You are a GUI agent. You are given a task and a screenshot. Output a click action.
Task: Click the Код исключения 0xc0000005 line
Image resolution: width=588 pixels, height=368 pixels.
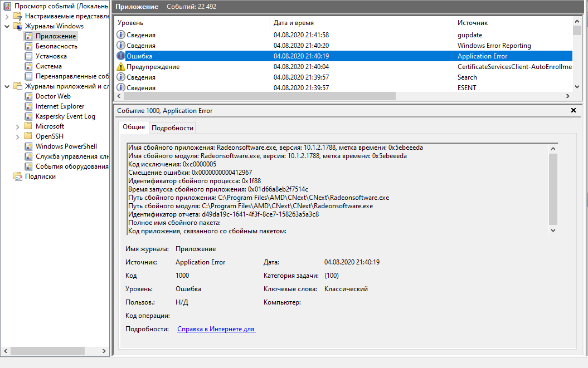click(172, 164)
